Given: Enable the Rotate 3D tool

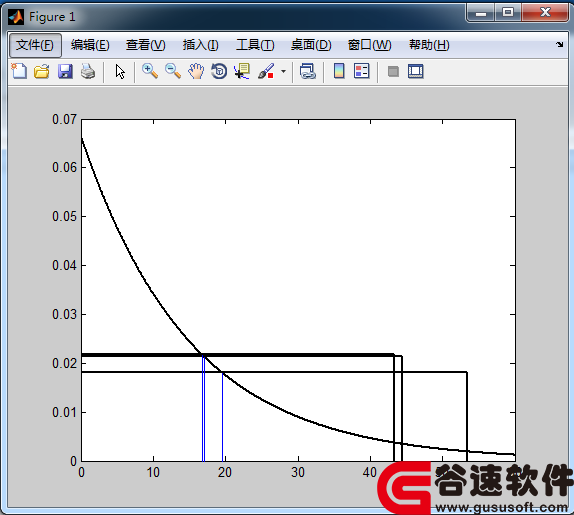Looking at the screenshot, I should click(x=219, y=71).
